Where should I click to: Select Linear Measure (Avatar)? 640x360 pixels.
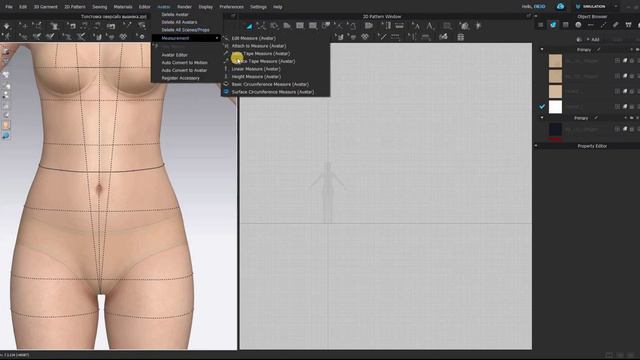click(256, 69)
